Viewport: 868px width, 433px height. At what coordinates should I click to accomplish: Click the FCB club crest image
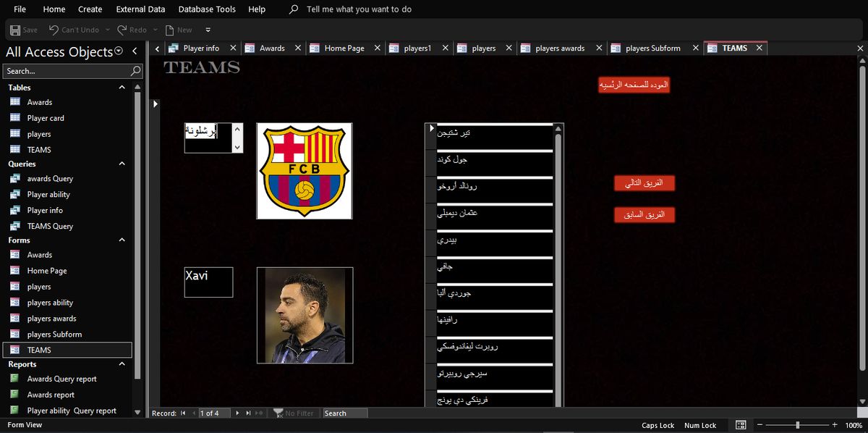(305, 171)
